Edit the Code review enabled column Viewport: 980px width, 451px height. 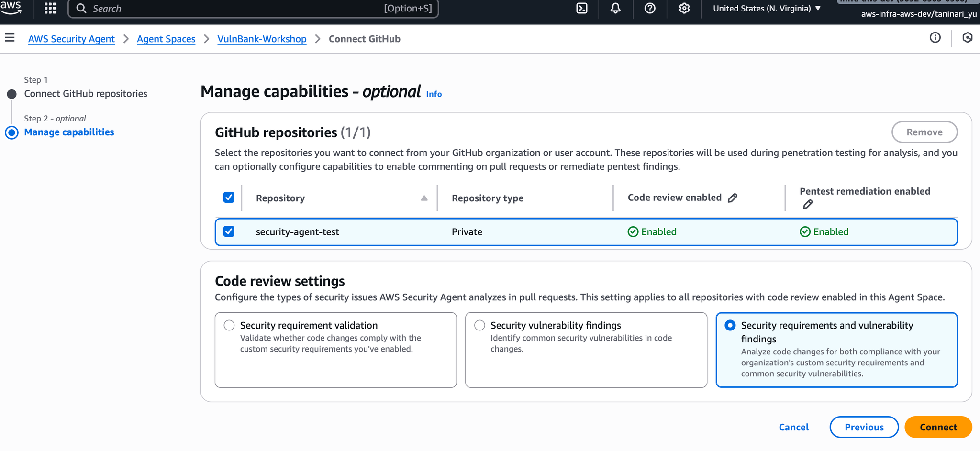(x=733, y=198)
